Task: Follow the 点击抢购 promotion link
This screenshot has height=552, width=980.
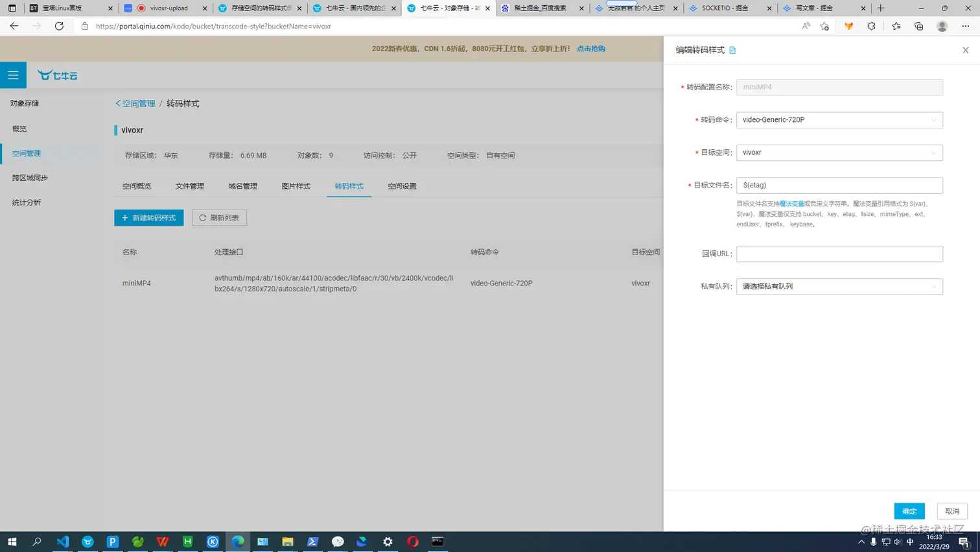Action: 591,49
